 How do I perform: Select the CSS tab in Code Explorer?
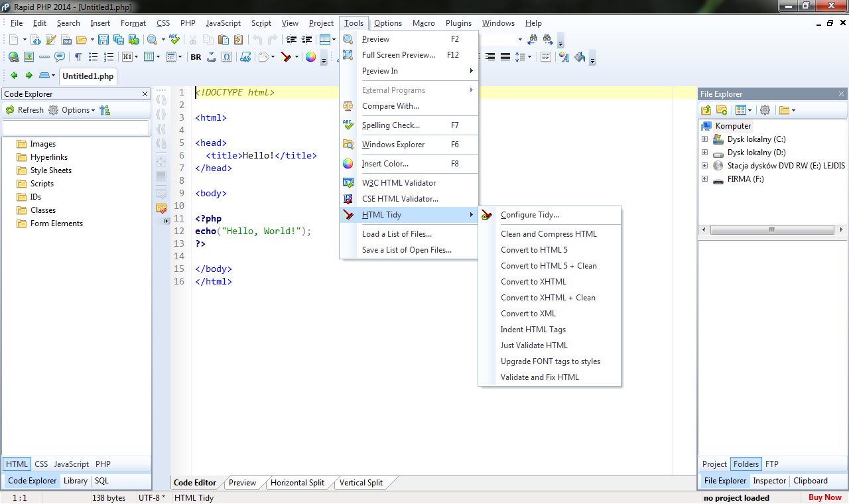pyautogui.click(x=41, y=464)
